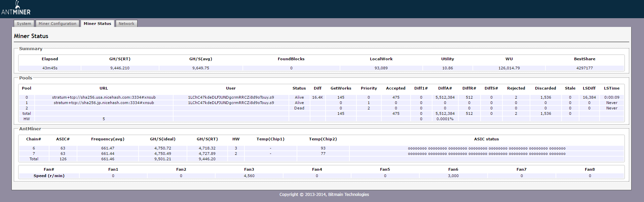Click chain 7 Temp(Chip2) value 77
This screenshot has height=202, width=644.
pos(323,154)
